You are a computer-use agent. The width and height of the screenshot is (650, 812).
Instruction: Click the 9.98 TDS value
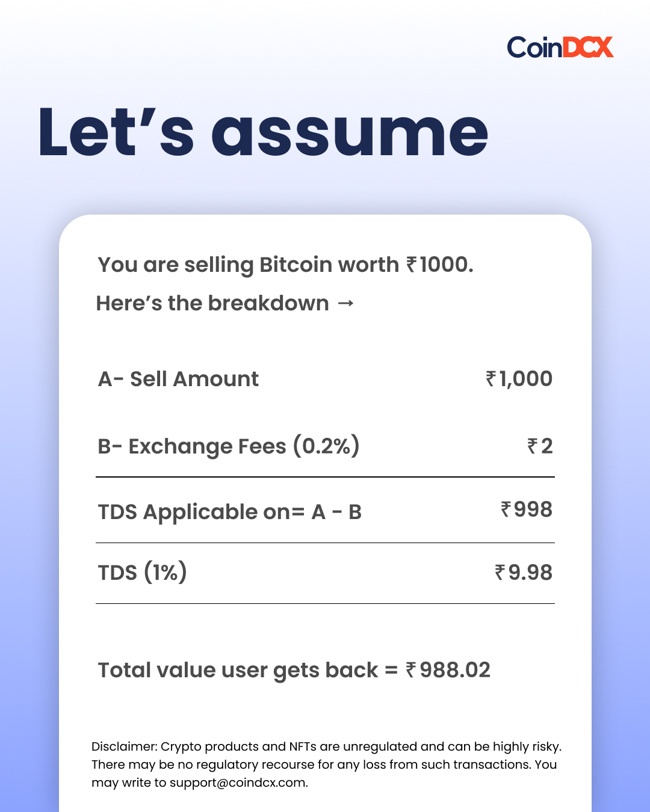coord(530,573)
